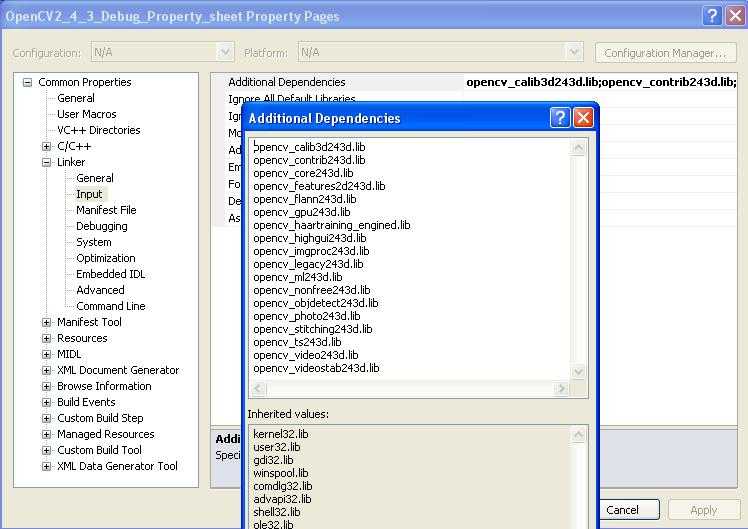
Task: Select General under Linker
Action: pos(95,178)
